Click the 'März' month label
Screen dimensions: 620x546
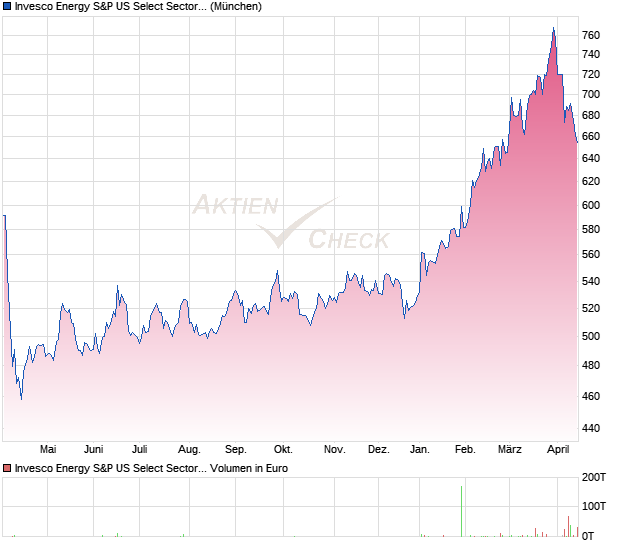tap(510, 450)
